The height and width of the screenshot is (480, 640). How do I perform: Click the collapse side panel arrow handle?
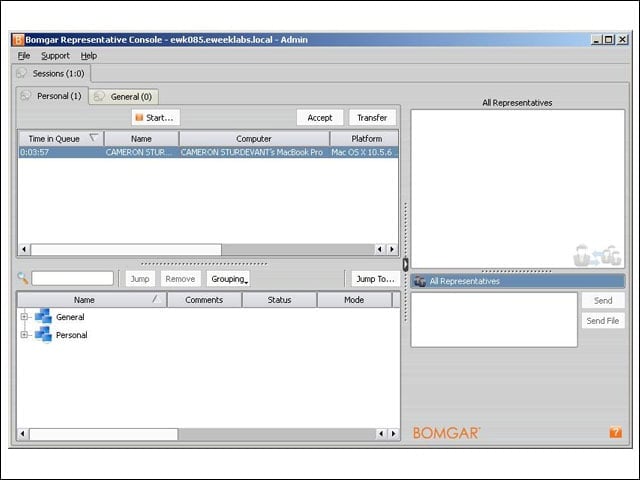(x=405, y=264)
